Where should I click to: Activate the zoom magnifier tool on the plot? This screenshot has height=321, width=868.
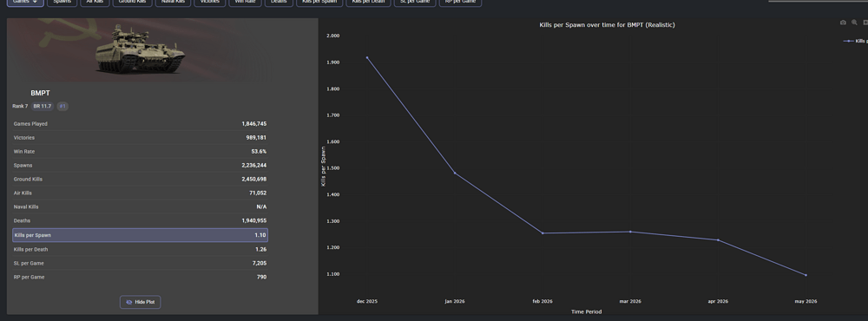click(854, 23)
